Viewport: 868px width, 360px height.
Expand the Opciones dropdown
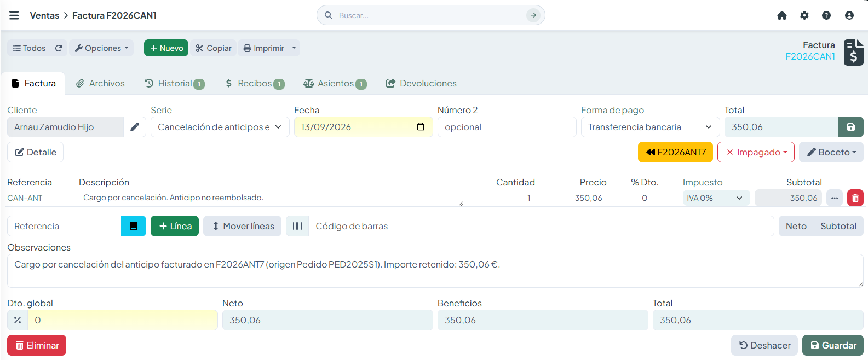click(x=101, y=48)
